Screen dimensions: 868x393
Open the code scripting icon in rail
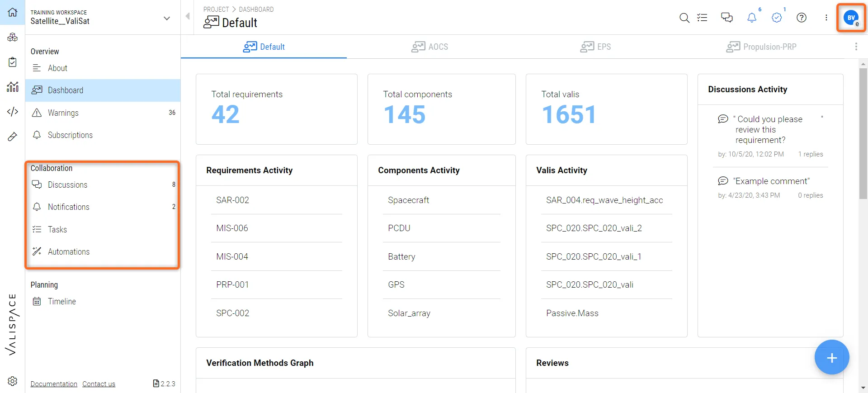(12, 111)
